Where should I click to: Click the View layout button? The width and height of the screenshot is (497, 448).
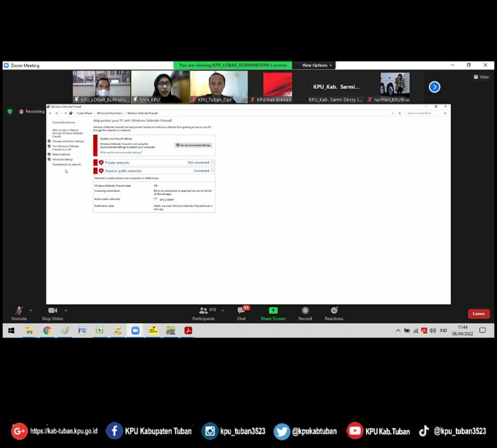[x=481, y=77]
